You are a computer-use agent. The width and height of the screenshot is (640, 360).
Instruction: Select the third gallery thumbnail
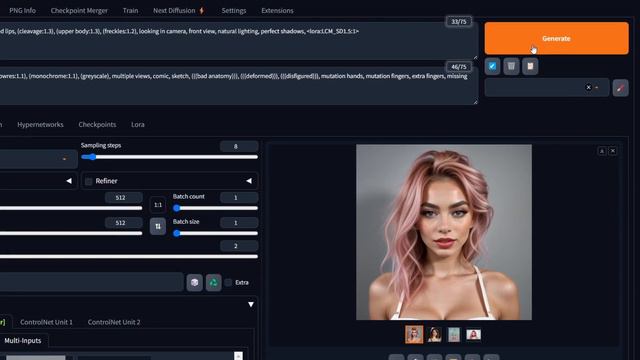[454, 335]
